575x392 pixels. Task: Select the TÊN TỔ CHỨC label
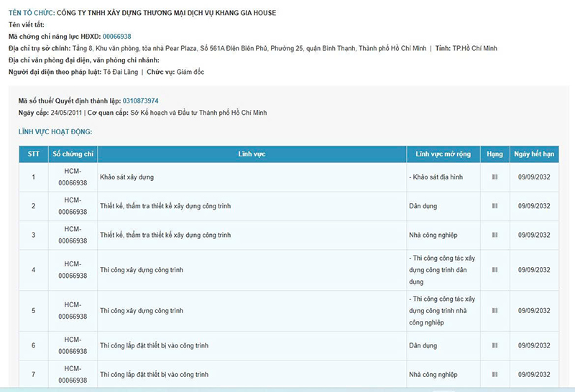32,13
